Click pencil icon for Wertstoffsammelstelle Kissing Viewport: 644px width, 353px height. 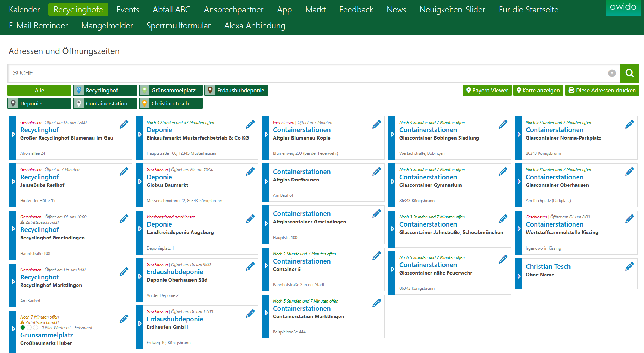click(x=629, y=219)
